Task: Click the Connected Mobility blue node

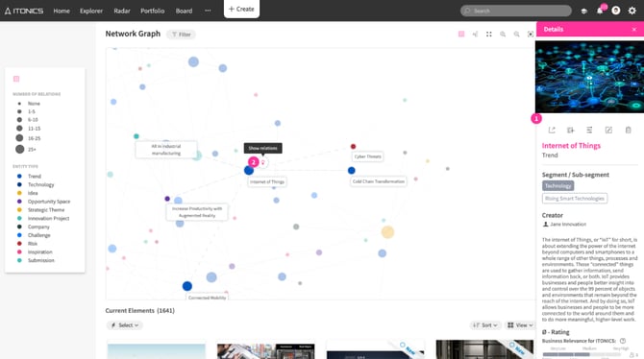Action: (187, 286)
